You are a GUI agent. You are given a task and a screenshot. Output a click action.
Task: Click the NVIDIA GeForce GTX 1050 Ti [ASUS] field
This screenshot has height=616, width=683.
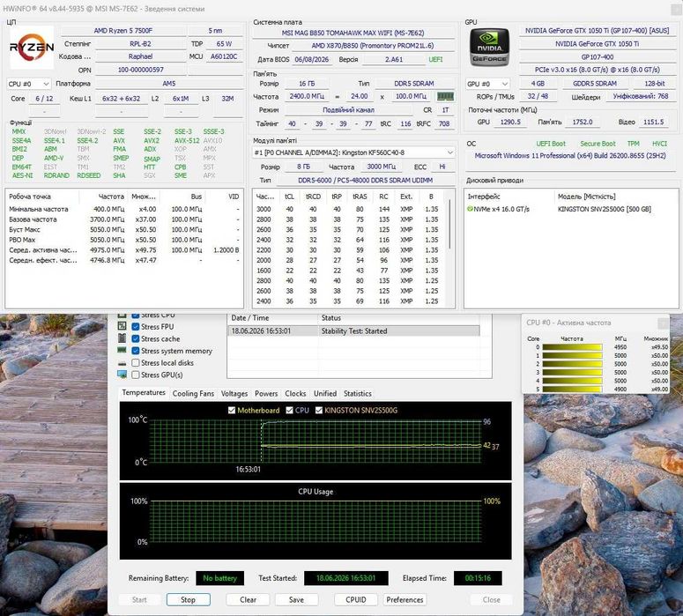point(597,31)
